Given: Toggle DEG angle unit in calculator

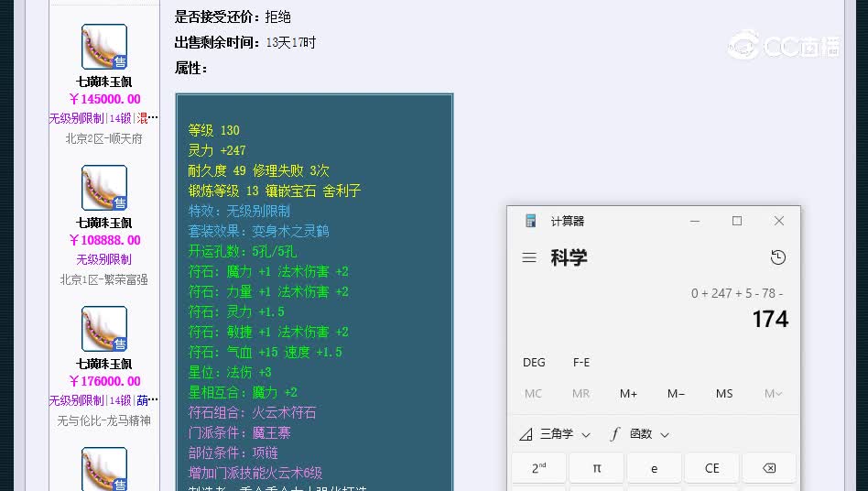Looking at the screenshot, I should pyautogui.click(x=534, y=363).
